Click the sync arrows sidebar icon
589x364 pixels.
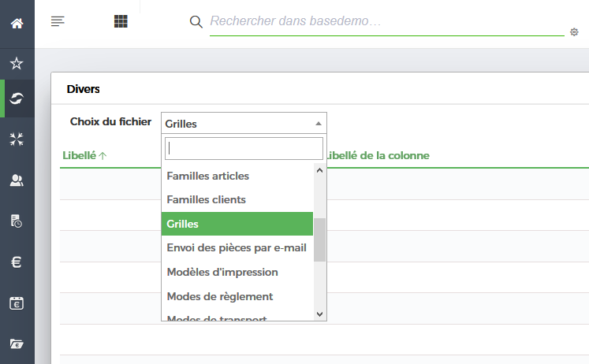pyautogui.click(x=17, y=98)
